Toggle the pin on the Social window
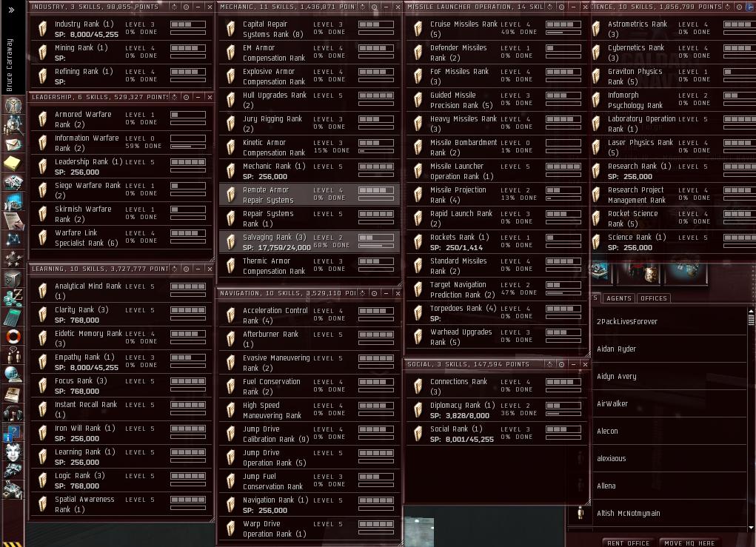Viewport: 756px width, 547px height. coord(549,364)
